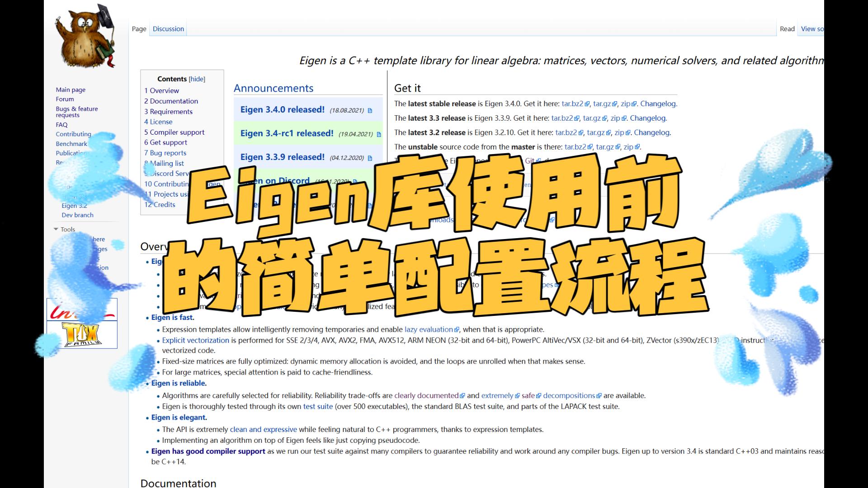Jump to 4 License in contents
868x488 pixels.
[x=158, y=122]
